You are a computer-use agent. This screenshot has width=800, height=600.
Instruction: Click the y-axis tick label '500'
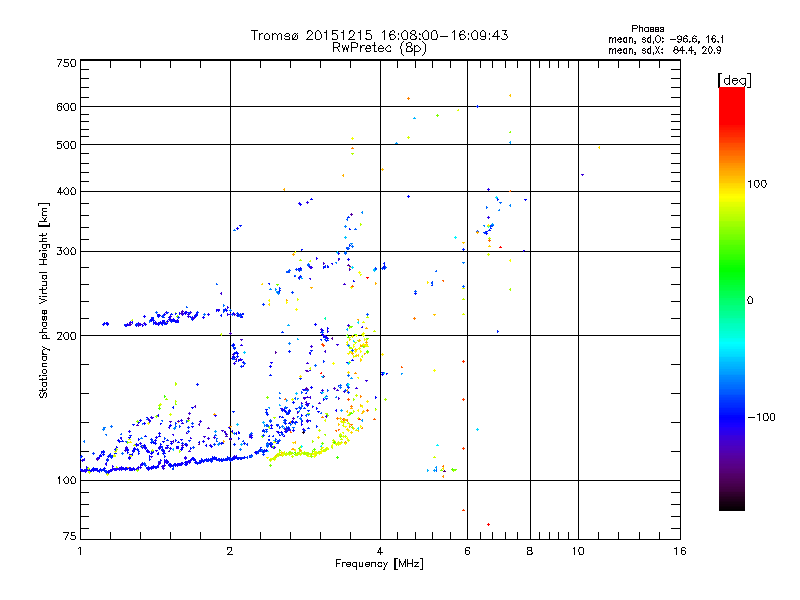click(67, 145)
